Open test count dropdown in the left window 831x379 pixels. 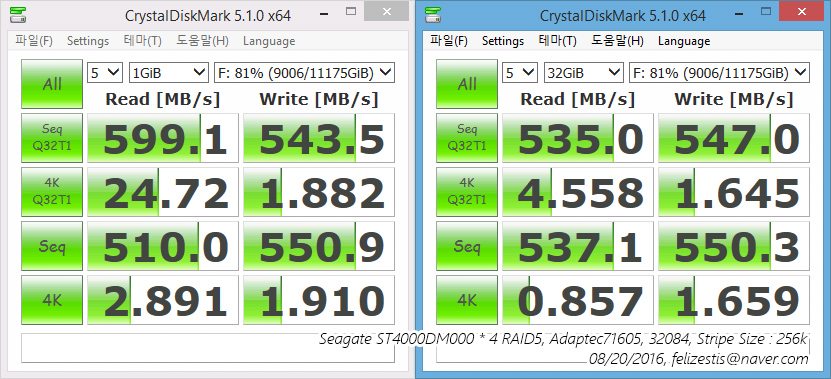(x=105, y=73)
